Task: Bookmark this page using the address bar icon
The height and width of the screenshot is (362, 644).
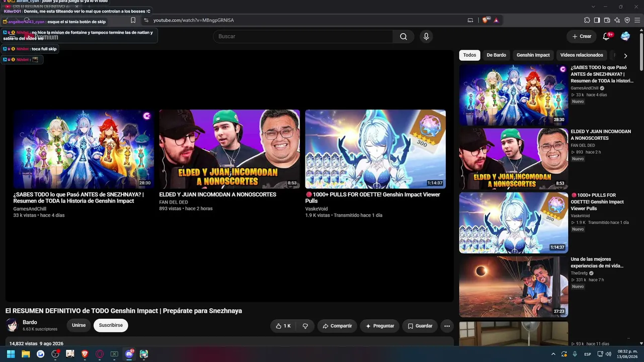Action: point(133,20)
